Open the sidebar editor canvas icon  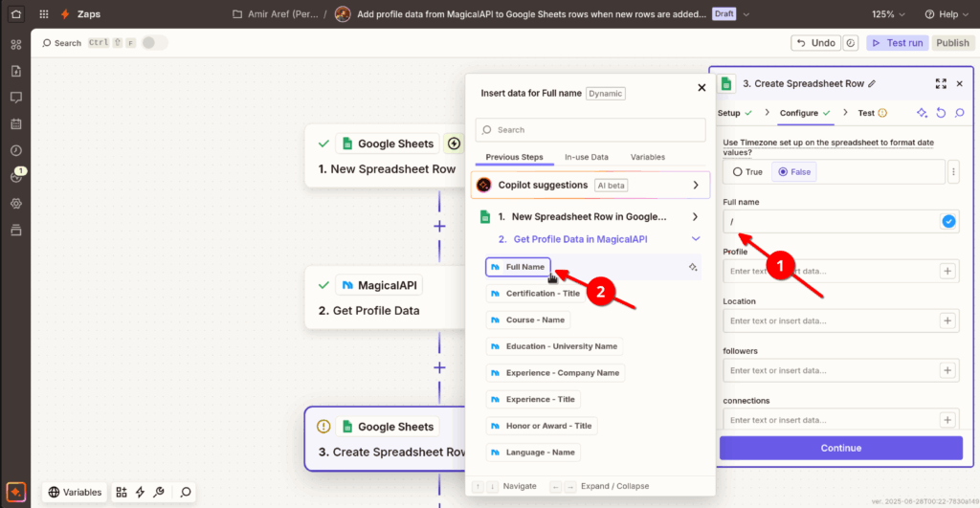coord(16,44)
